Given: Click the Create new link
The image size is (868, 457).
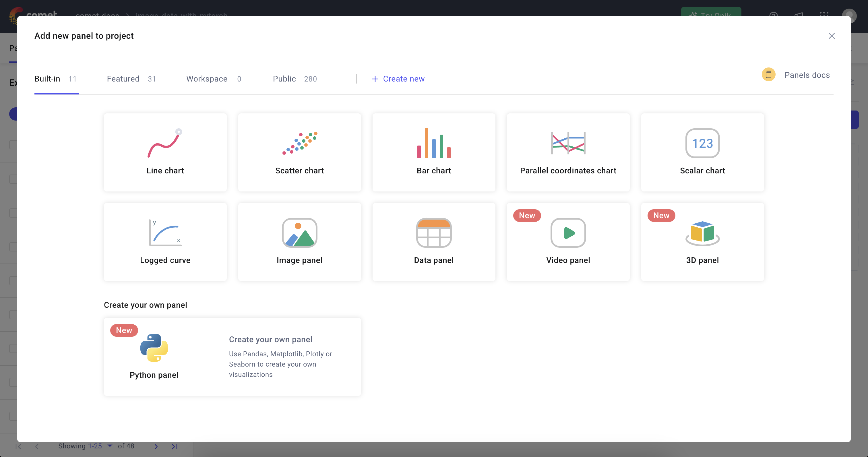Looking at the screenshot, I should click(398, 79).
